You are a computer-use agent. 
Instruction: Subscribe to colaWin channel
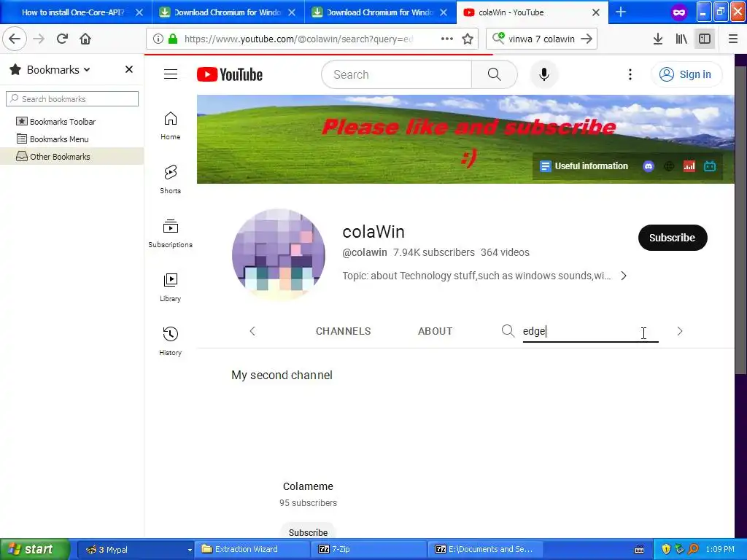(672, 238)
